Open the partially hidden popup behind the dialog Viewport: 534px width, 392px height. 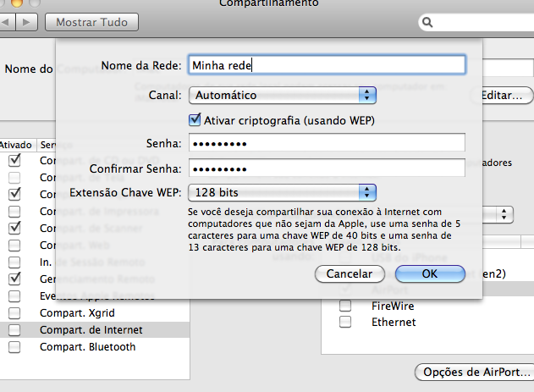coord(504,214)
